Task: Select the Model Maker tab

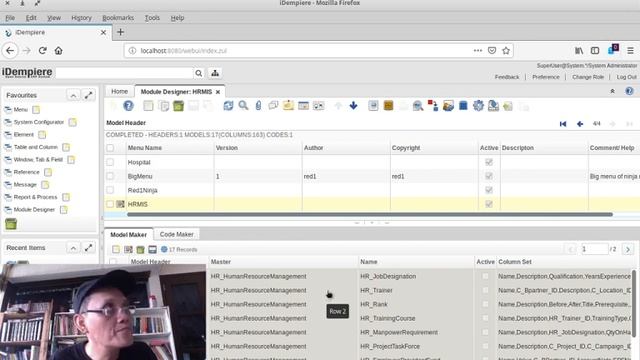Action: coord(129,235)
